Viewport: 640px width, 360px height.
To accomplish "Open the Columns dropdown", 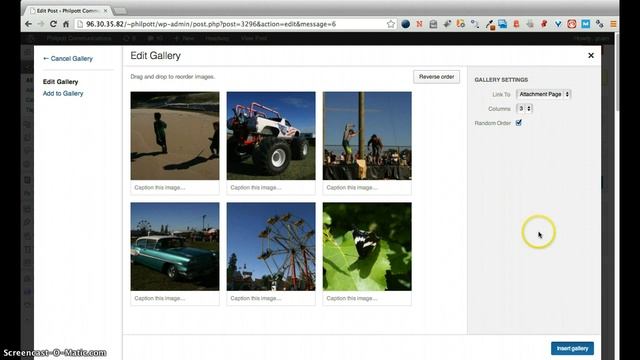I will 524,109.
